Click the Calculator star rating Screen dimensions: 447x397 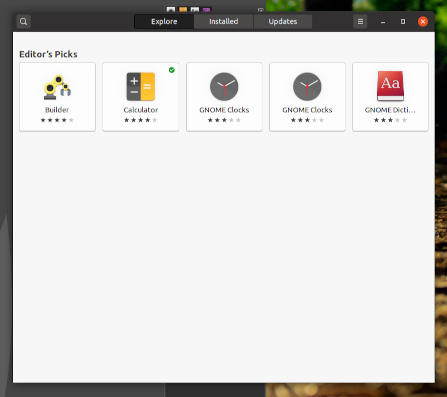pos(141,120)
